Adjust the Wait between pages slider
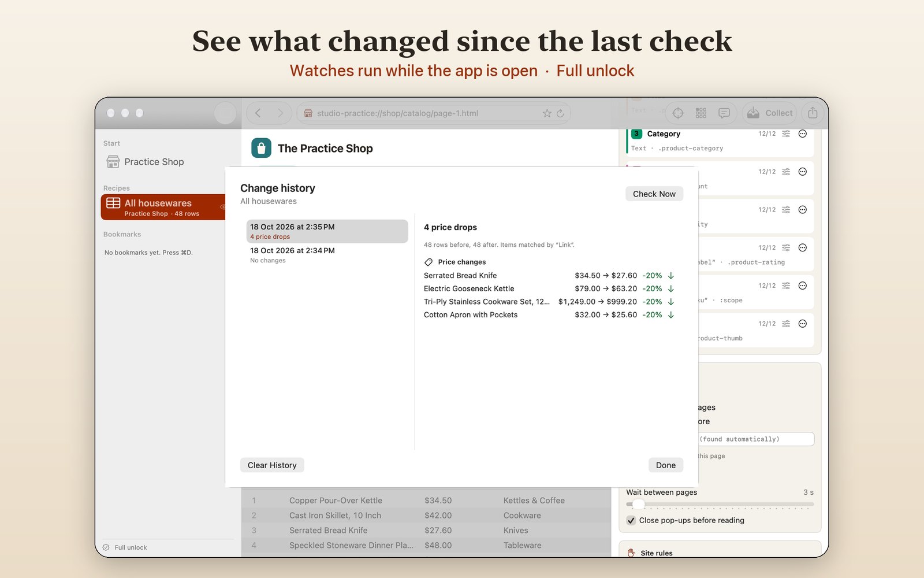Viewport: 924px width, 578px height. click(x=638, y=505)
